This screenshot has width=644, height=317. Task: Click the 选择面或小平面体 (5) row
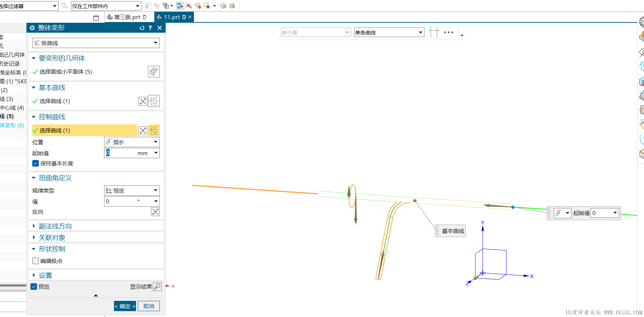click(x=66, y=72)
